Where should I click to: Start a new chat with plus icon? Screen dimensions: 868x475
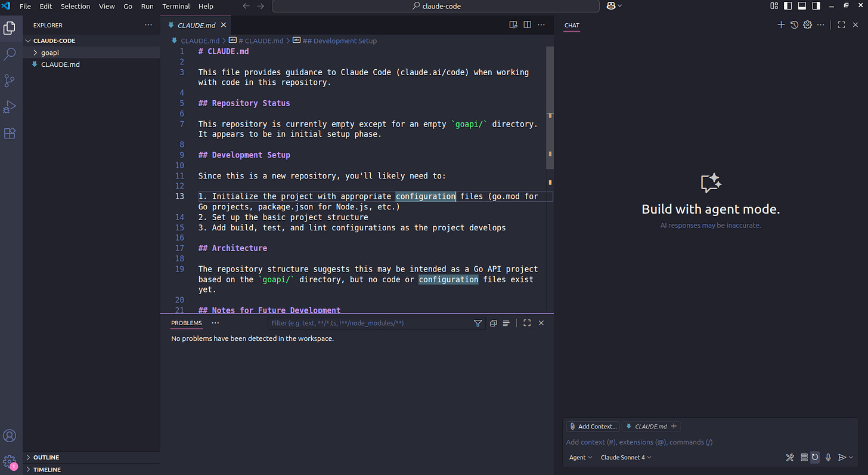point(781,25)
